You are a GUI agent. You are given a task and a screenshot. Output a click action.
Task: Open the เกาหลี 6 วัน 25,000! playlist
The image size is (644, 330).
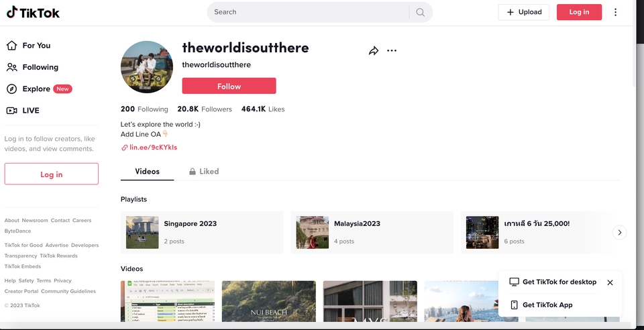537,232
